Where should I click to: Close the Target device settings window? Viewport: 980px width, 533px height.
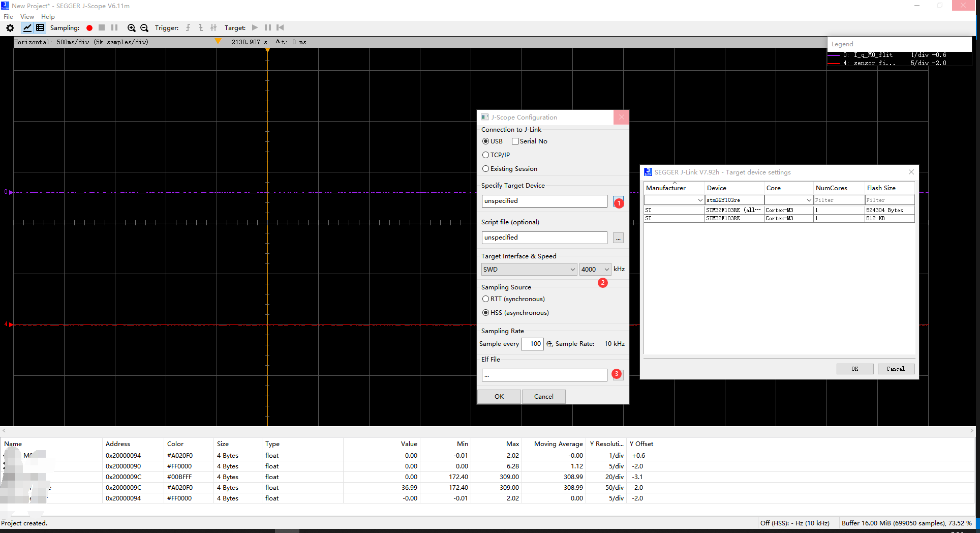tap(911, 172)
